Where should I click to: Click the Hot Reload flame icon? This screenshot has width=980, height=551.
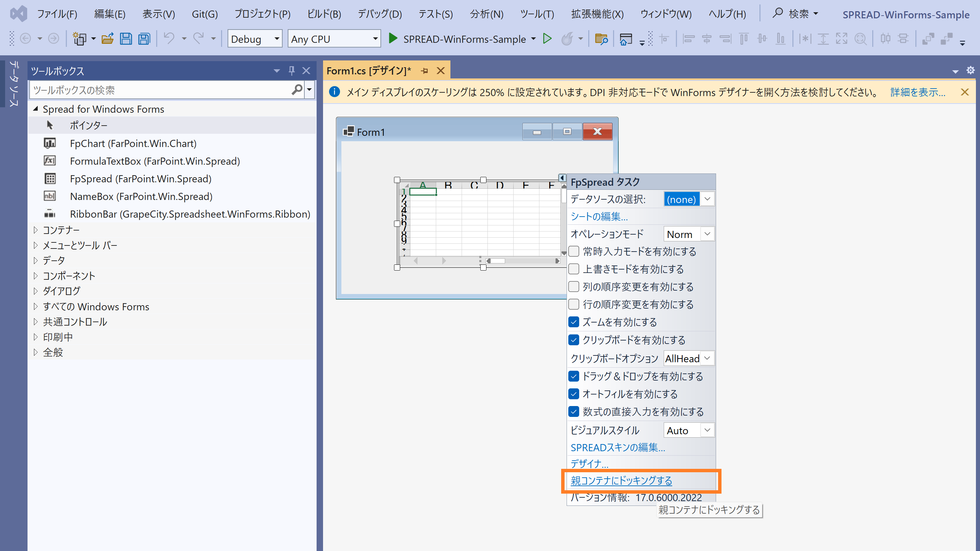(x=567, y=38)
